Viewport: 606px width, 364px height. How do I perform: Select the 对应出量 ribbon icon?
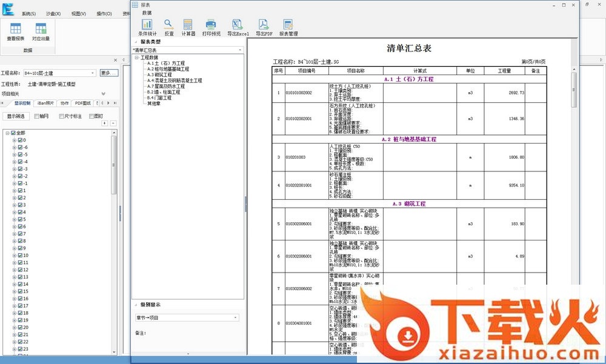tap(41, 31)
